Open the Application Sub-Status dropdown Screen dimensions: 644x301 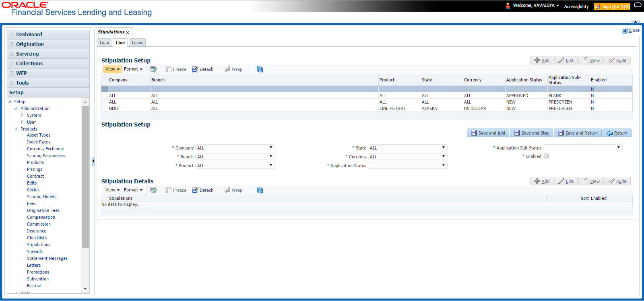583,148
